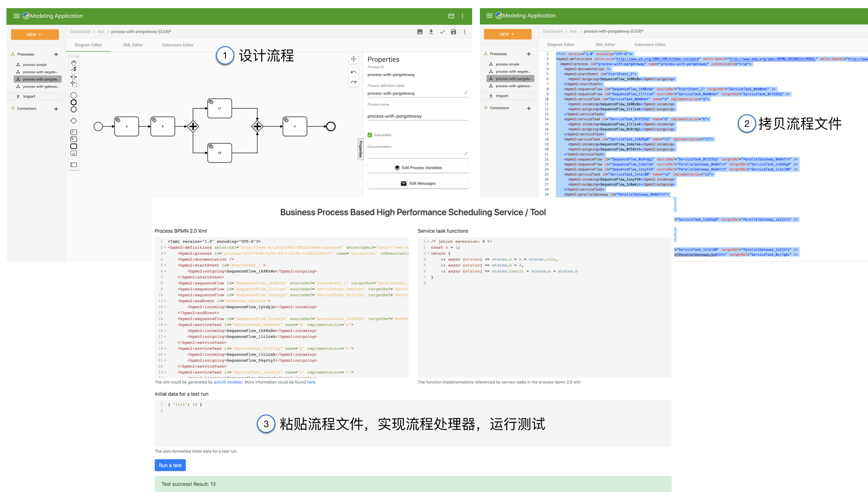Validate the diagram with the checkmark icon
The width and height of the screenshot is (868, 497).
click(442, 32)
